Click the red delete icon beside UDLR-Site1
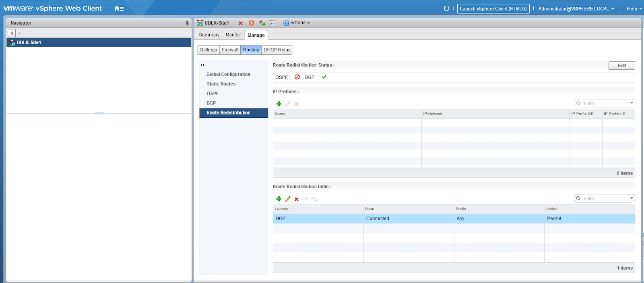The image size is (644, 283). (x=241, y=23)
